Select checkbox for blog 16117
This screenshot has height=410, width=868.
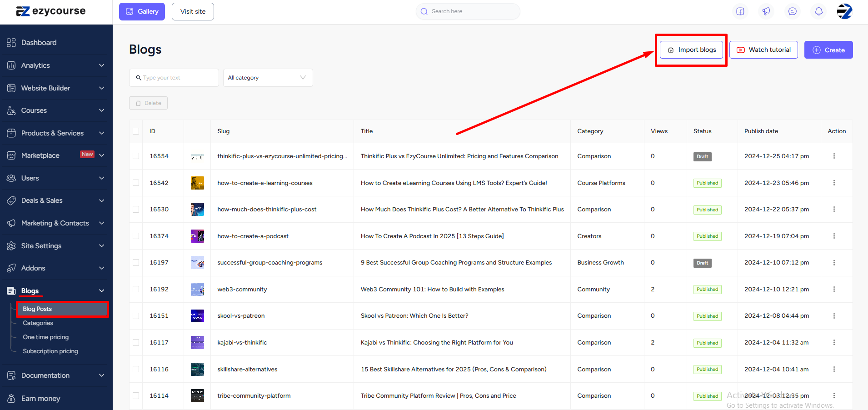[136, 342]
